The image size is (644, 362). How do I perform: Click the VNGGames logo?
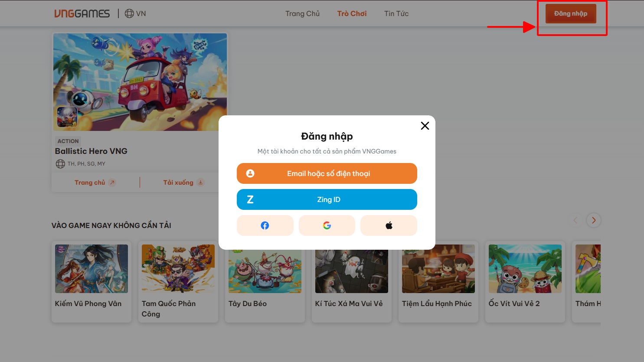(x=82, y=13)
